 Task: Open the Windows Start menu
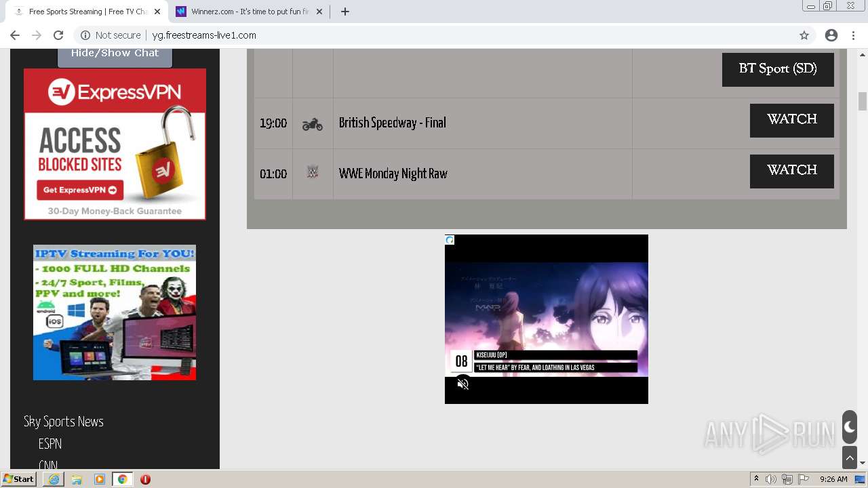coord(18,479)
